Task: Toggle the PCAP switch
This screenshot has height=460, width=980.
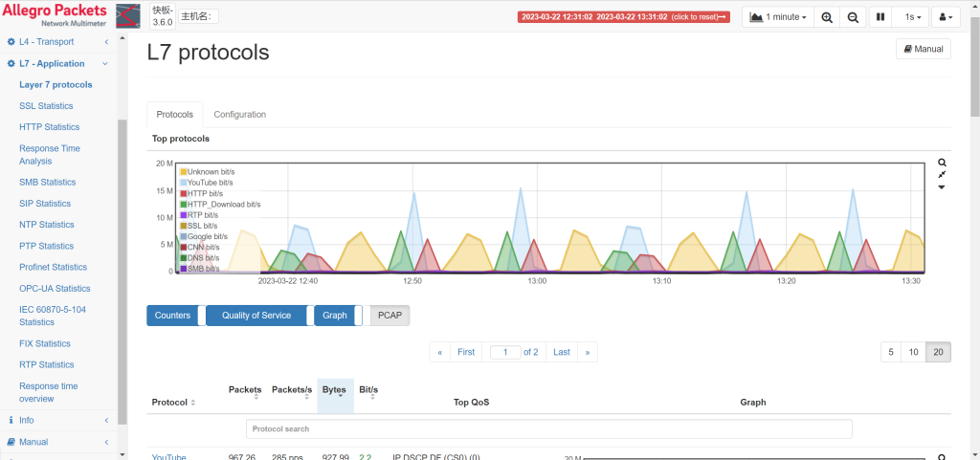Action: coord(390,316)
